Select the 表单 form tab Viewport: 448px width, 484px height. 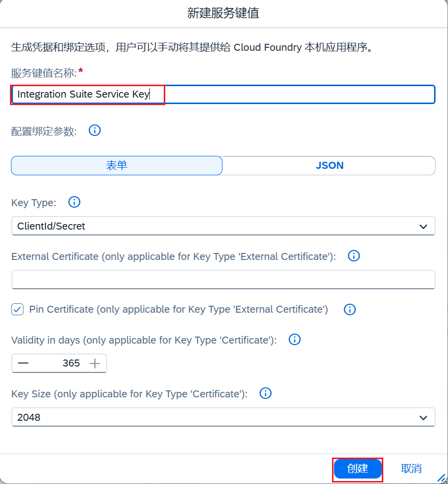(116, 165)
